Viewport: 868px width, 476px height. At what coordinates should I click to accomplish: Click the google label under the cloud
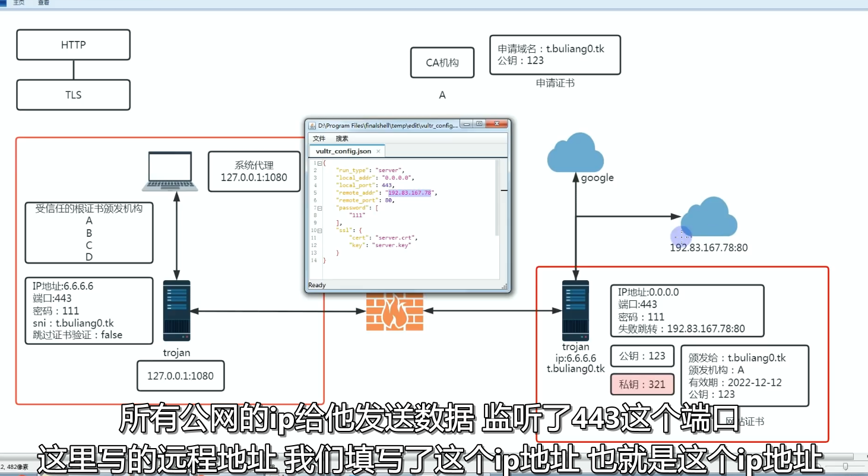[x=597, y=178]
